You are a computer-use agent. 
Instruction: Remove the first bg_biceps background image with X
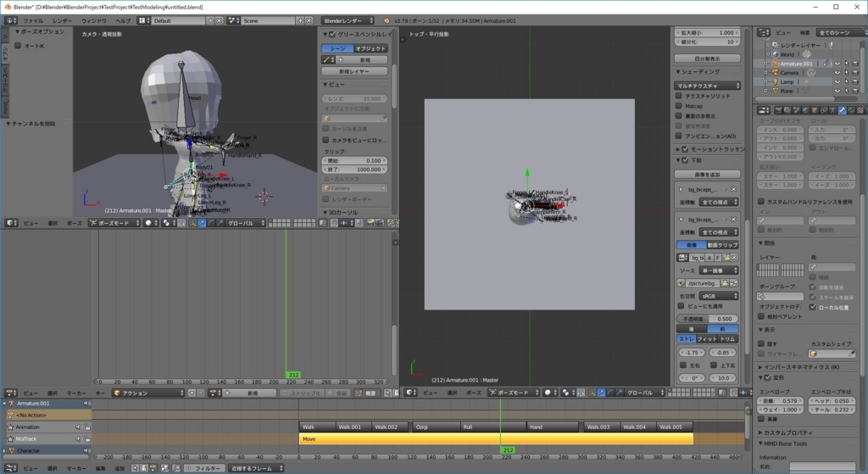click(x=733, y=189)
